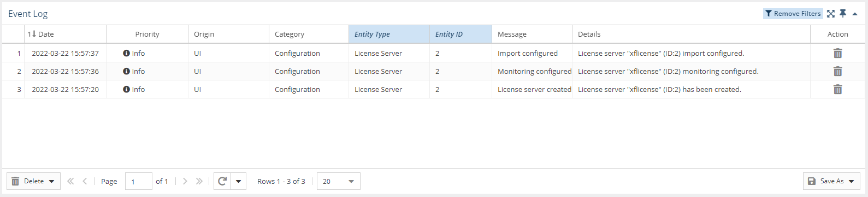Go to the last page
This screenshot has width=868, height=197.
199,181
